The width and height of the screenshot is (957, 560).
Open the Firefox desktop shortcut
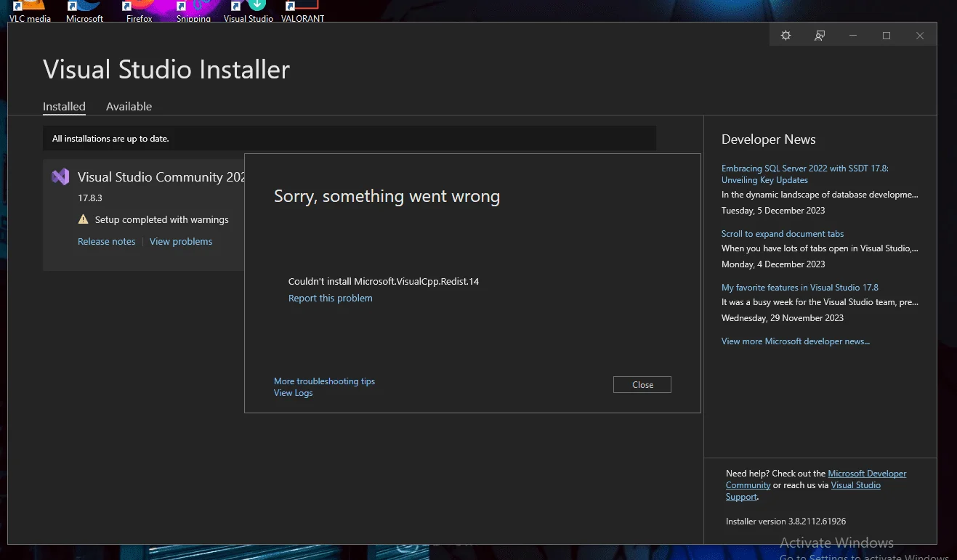pos(139,12)
